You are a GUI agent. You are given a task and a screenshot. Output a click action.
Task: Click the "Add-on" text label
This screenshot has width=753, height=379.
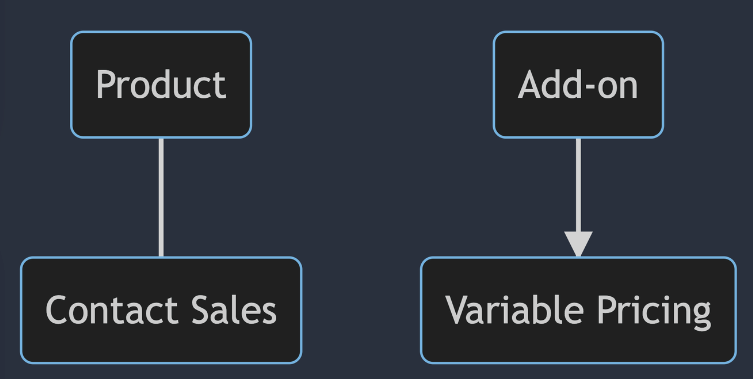coord(578,85)
